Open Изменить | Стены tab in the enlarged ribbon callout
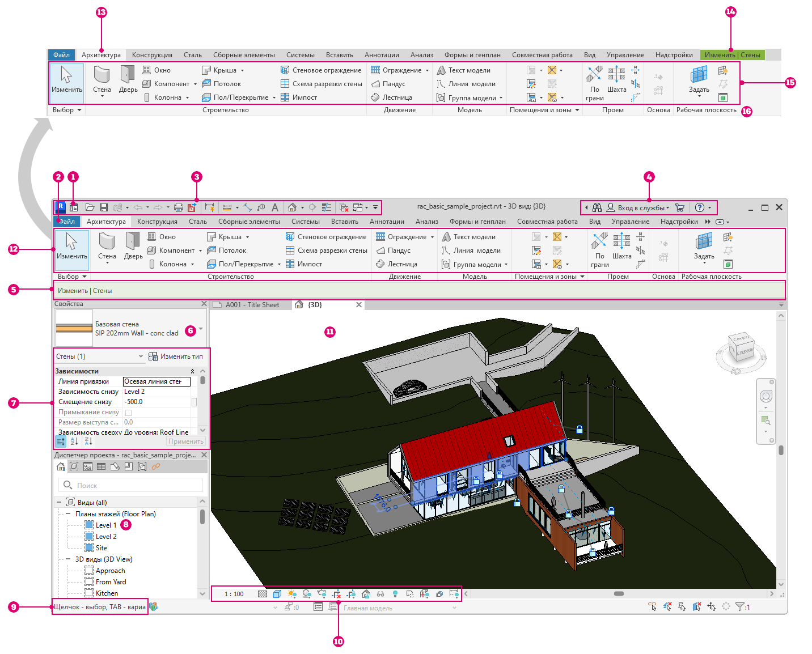 coord(732,55)
